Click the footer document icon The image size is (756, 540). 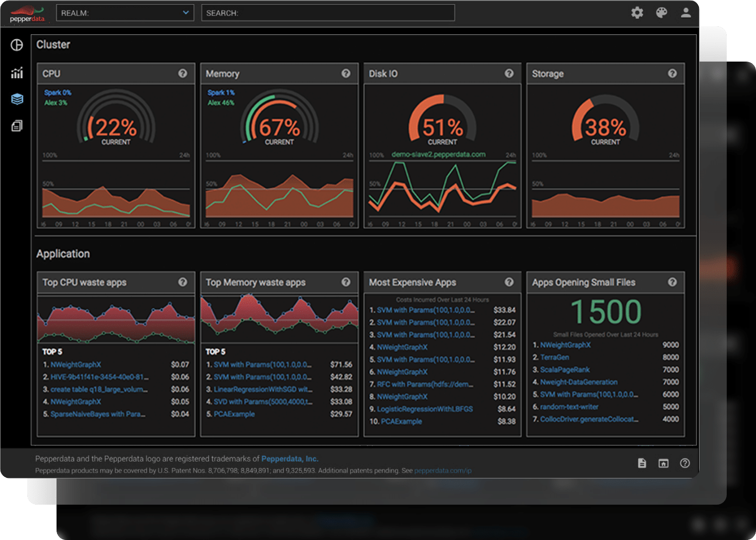642,463
